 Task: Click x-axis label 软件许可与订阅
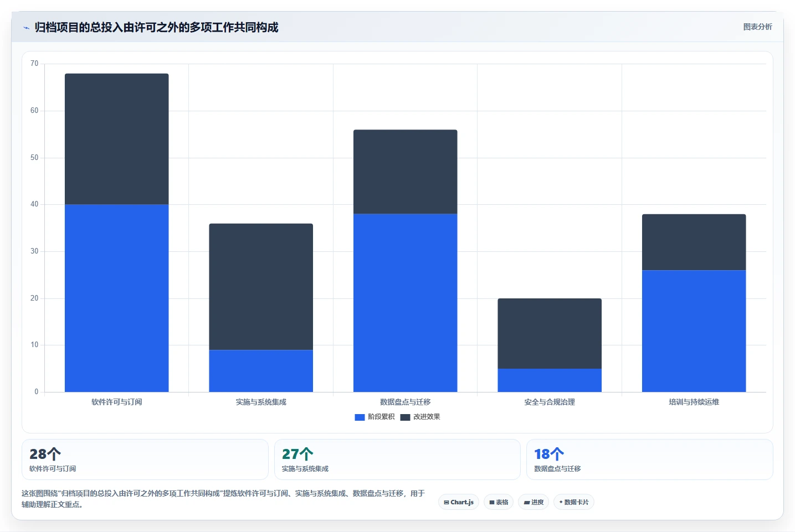tap(117, 402)
